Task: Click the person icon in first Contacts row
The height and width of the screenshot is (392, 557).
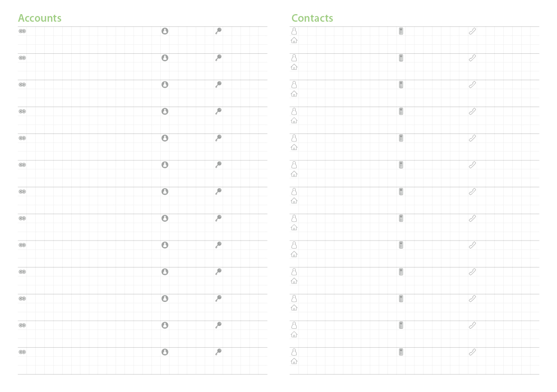Action: point(294,31)
